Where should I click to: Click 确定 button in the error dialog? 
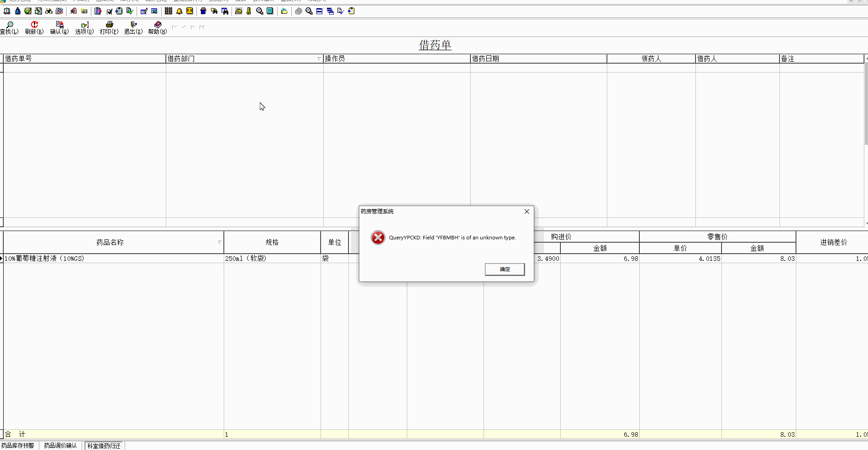[505, 269]
